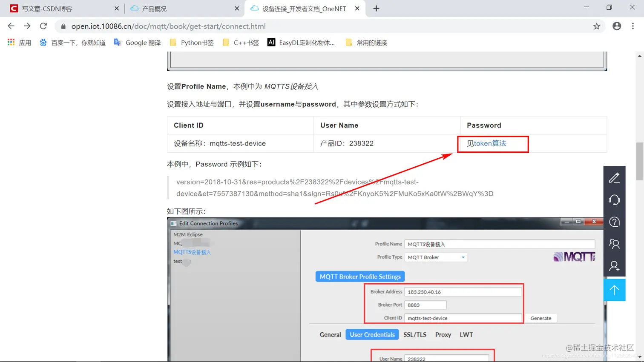Image resolution: width=644 pixels, height=362 pixels.
Task: Open the EasyDL定制化物体 bookmark
Action: [301, 43]
